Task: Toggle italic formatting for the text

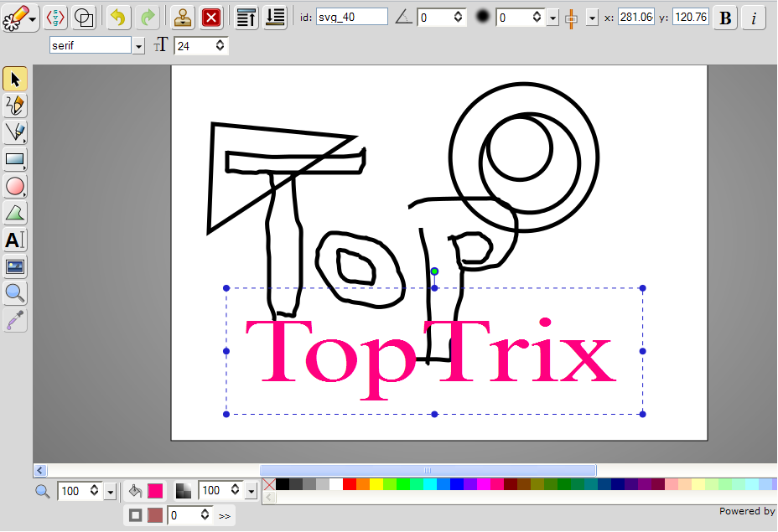Action: (x=753, y=17)
